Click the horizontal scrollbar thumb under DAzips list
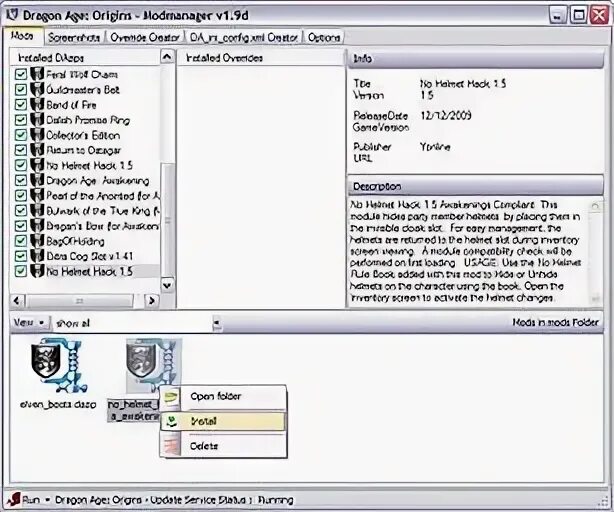 tap(80, 301)
